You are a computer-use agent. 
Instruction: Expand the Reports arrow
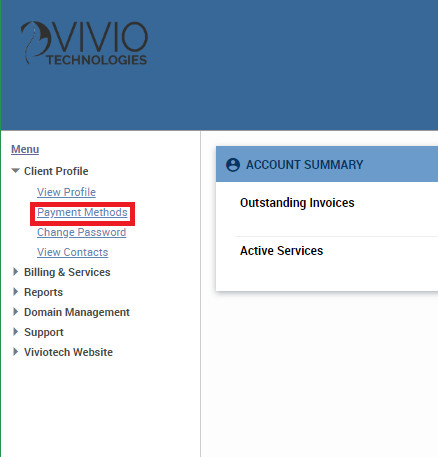point(15,292)
